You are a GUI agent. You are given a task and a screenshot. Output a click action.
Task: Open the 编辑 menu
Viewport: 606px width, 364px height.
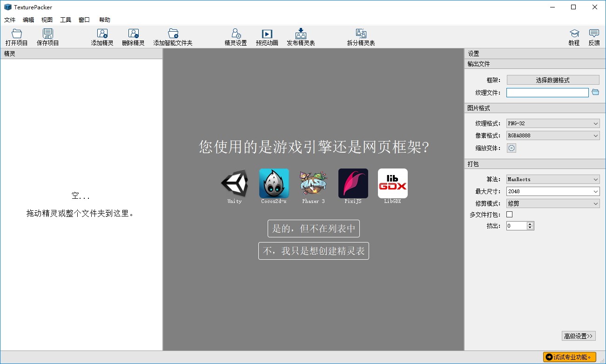[28, 20]
